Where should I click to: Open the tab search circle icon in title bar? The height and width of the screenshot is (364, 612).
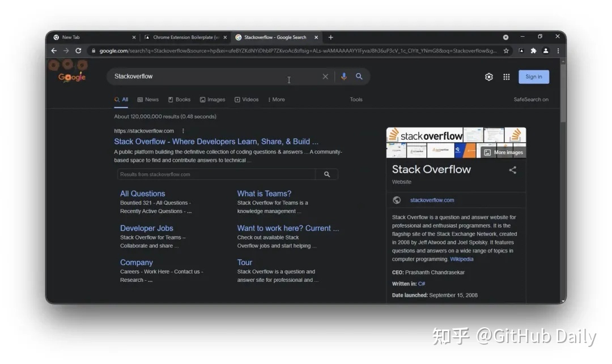point(505,37)
